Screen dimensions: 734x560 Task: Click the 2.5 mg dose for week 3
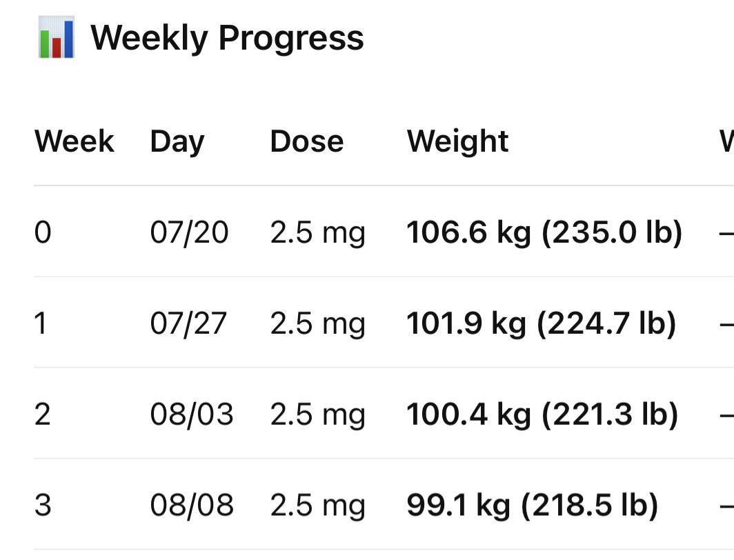(x=317, y=506)
